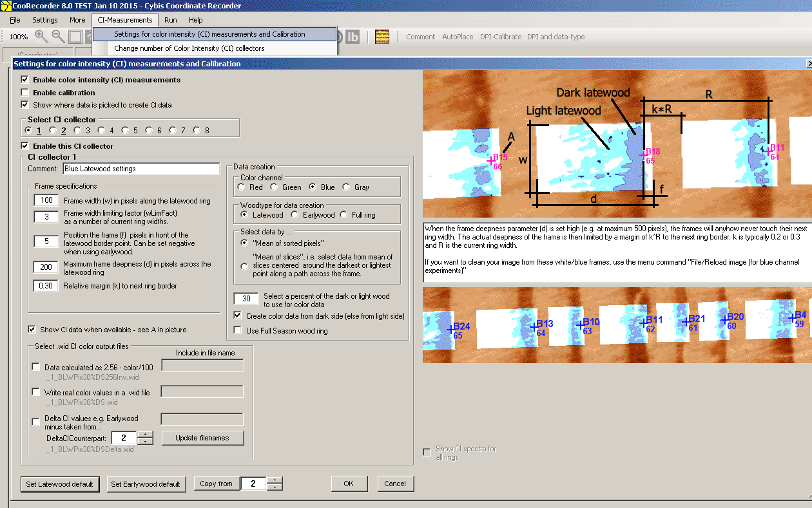Screen dimensions: 812x508
Task: Open the Help menu
Action: tap(195, 20)
